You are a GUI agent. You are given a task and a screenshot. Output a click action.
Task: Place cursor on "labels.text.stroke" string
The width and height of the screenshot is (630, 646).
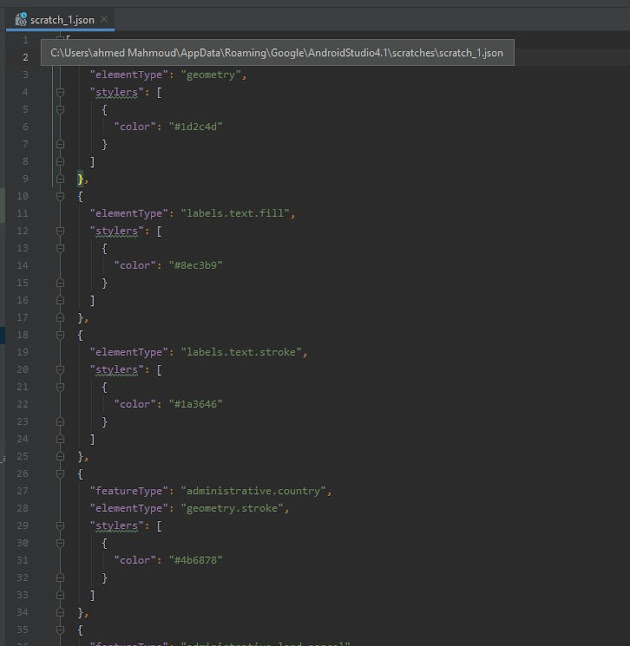click(x=243, y=352)
